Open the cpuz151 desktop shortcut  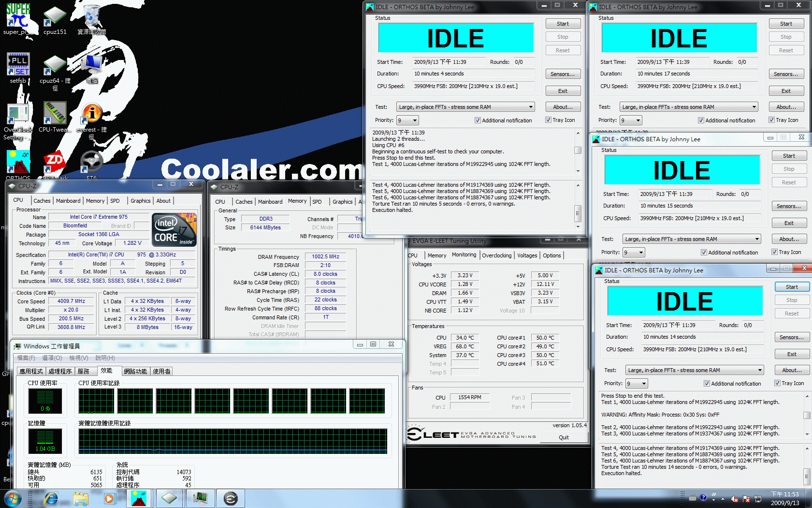[55, 19]
